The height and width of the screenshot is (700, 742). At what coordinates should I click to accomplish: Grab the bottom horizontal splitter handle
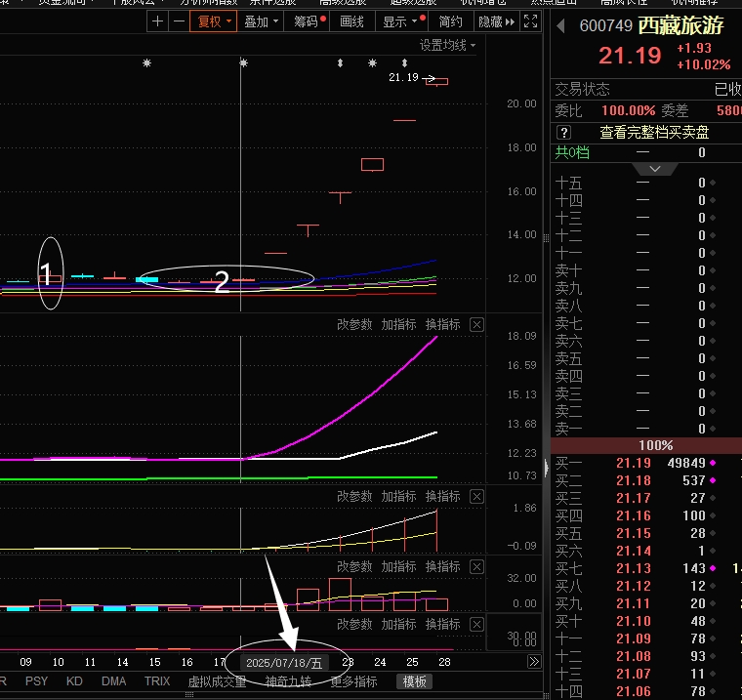tap(189, 695)
